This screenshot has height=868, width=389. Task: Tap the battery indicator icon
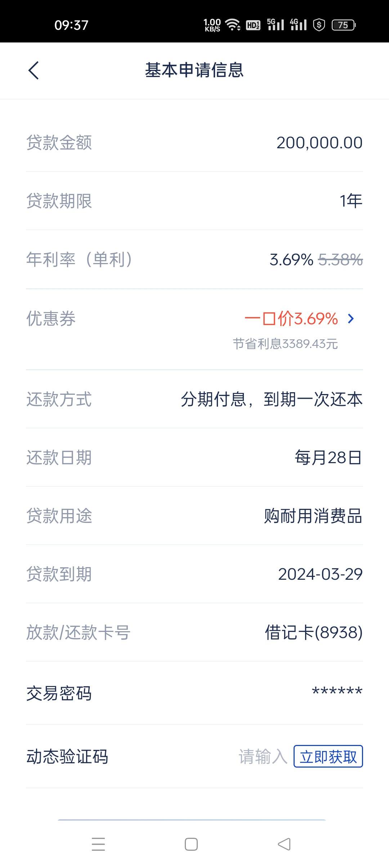344,25
